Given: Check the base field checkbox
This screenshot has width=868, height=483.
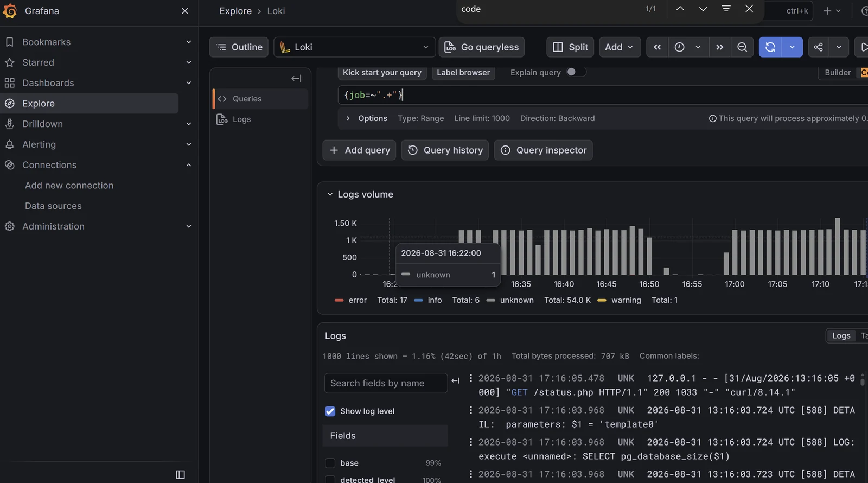Looking at the screenshot, I should [330, 463].
